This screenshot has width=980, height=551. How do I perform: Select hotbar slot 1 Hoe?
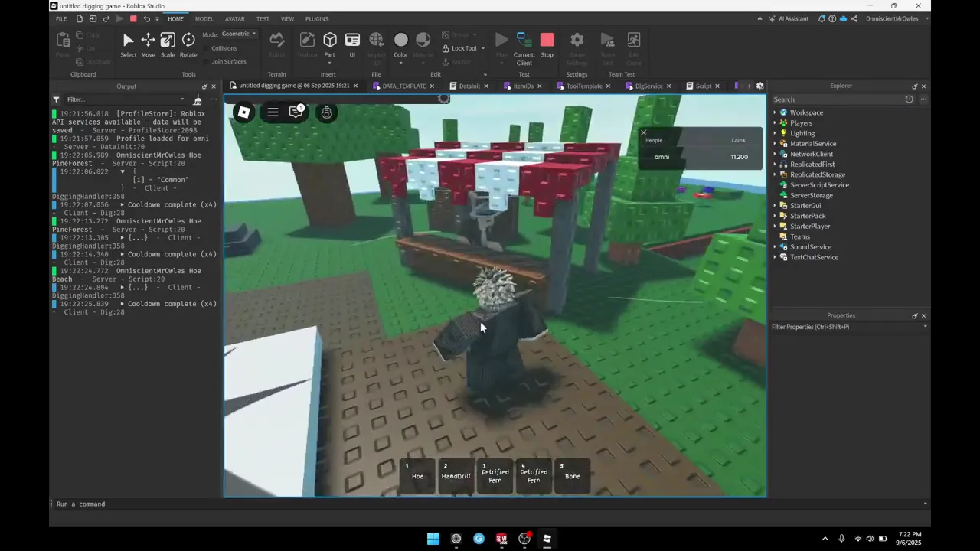(417, 476)
